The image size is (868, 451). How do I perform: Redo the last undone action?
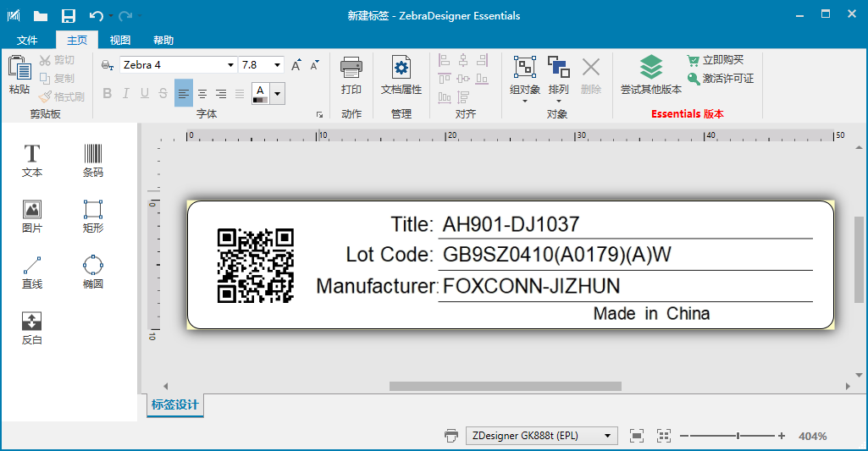(125, 16)
